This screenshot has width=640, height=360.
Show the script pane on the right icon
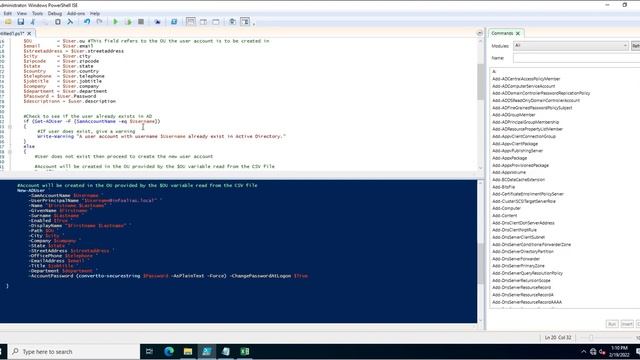(x=203, y=22)
